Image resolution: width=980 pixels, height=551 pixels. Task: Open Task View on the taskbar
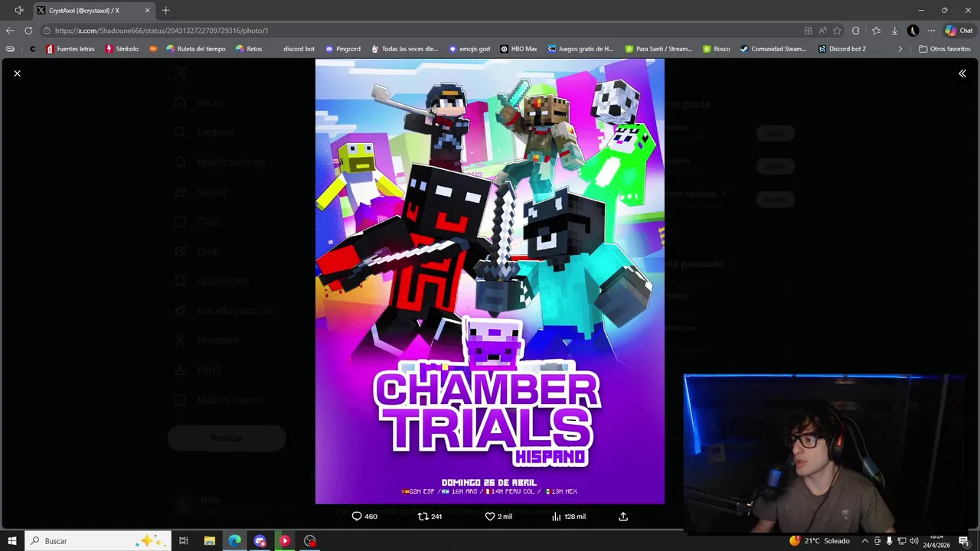[184, 541]
